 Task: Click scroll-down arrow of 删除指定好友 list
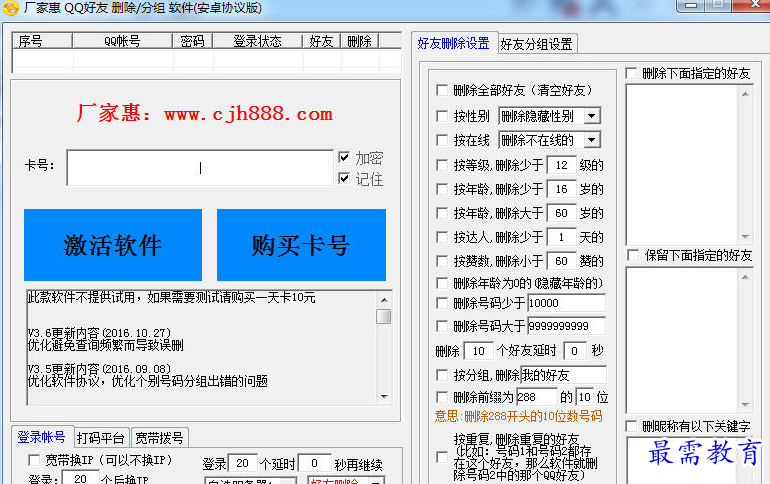point(745,237)
